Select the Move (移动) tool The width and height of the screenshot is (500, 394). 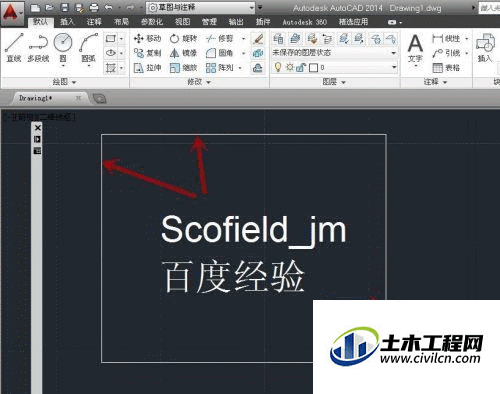[147, 39]
